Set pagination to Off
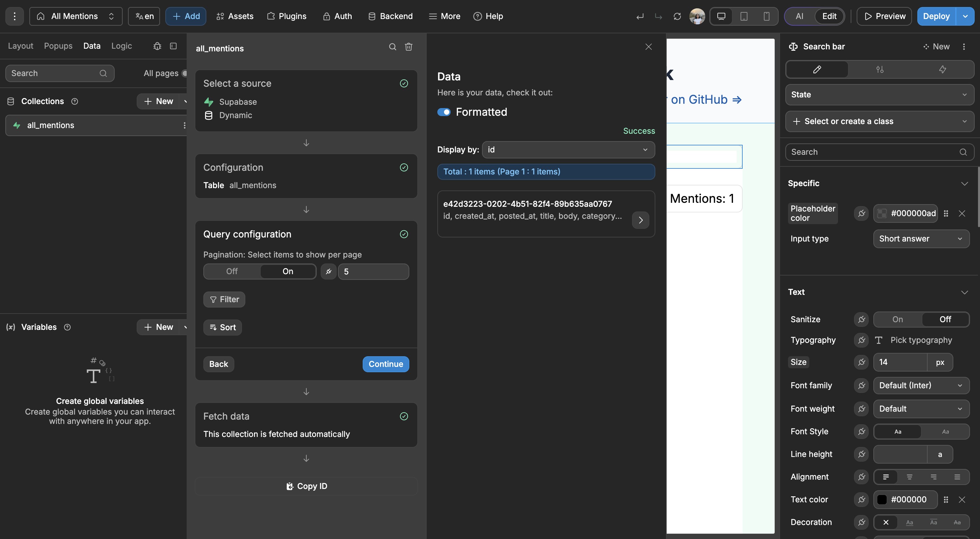 (232, 272)
